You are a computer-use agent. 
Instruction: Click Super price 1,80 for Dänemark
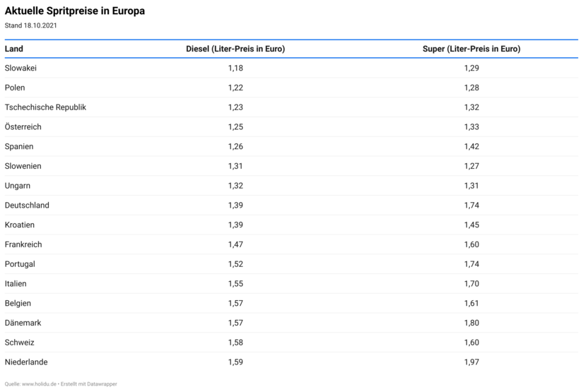471,323
